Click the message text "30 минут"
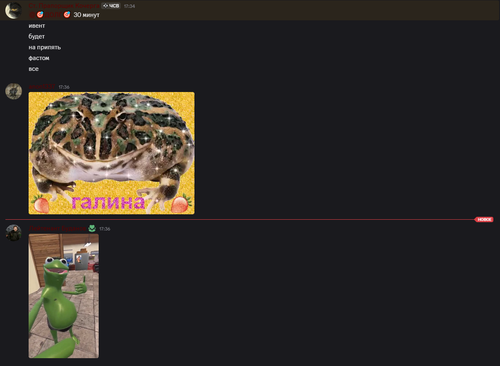The height and width of the screenshot is (366, 500). (86, 15)
